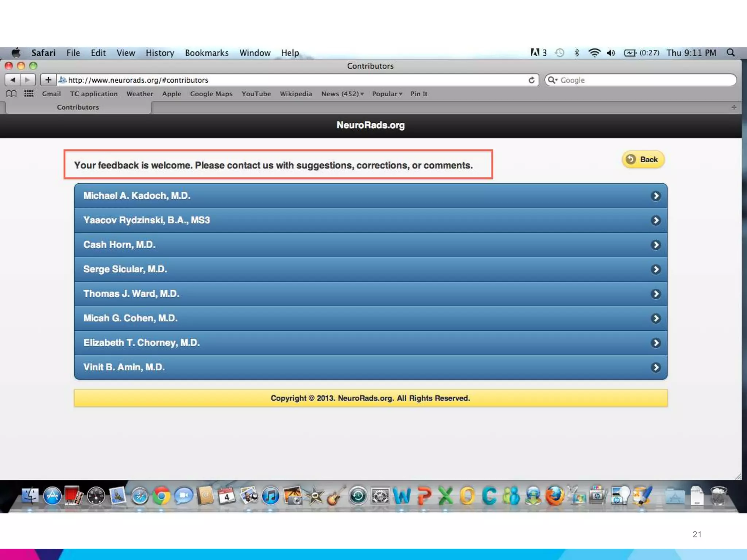Click the Safari reload page icon
Screen dimensions: 747x560
click(531, 80)
